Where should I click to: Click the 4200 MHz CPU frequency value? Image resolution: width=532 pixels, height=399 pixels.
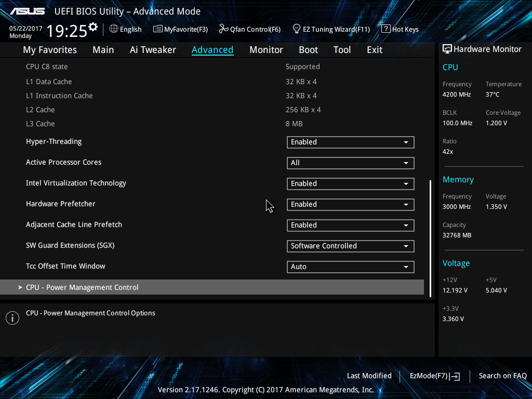pos(456,95)
